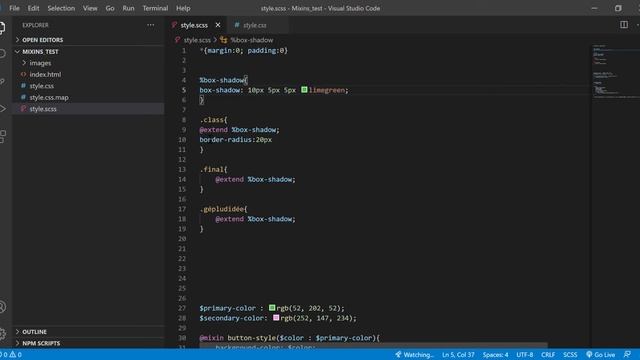Click the Split Editor Right icon
The image size is (640, 360).
(624, 25)
